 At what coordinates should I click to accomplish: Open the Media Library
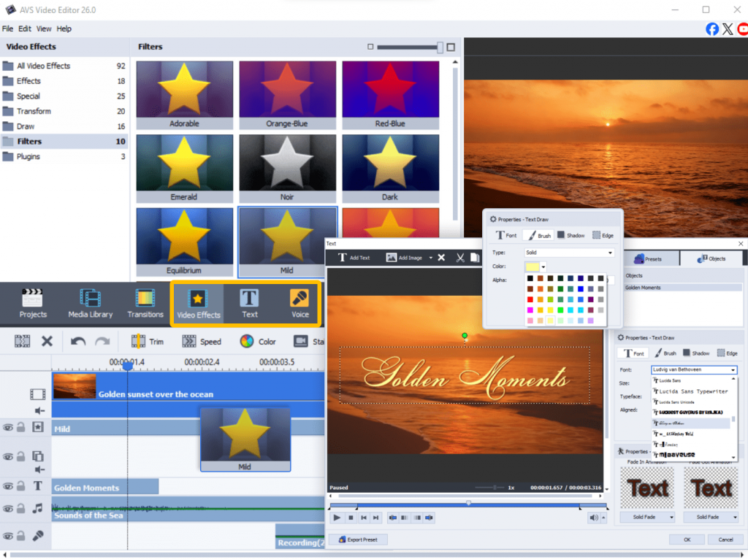[91, 304]
